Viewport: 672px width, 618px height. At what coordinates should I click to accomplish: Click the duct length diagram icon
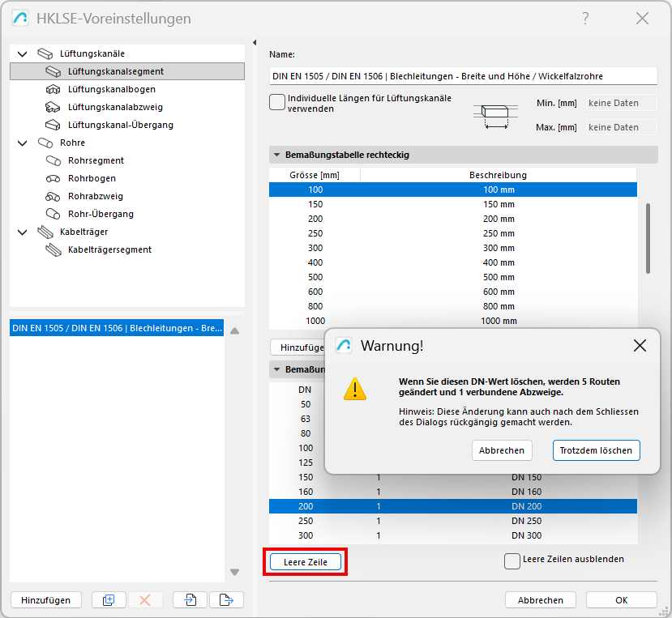tap(495, 116)
